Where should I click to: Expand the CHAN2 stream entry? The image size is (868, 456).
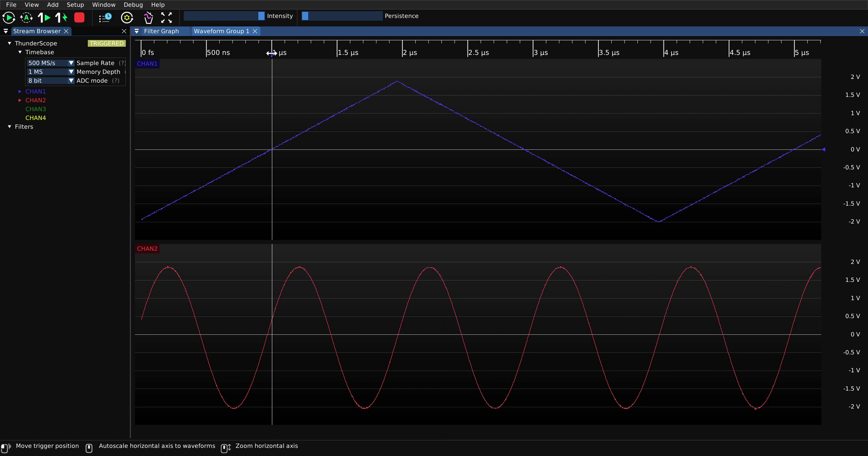(20, 100)
